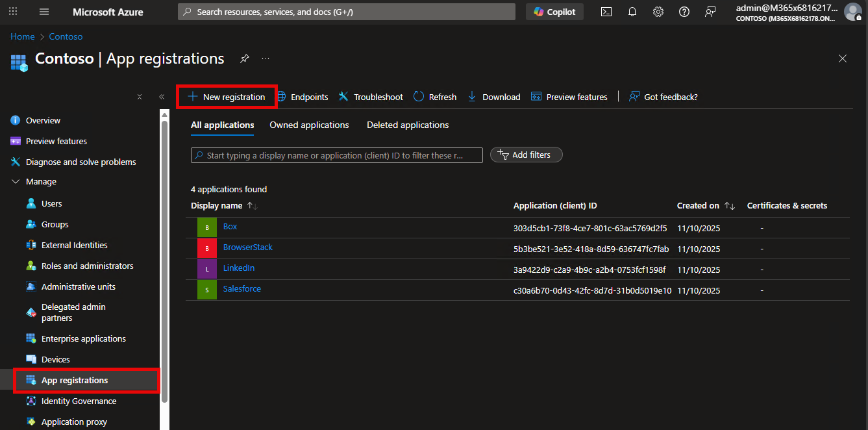Pin the App registrations page
The height and width of the screenshot is (430, 868).
pyautogui.click(x=244, y=58)
